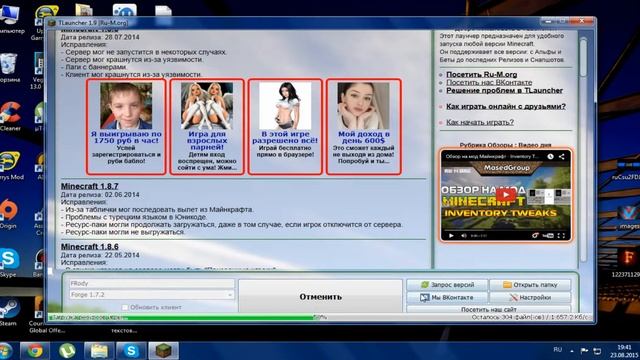The image size is (640, 360).
Task: Click the RU language indicator in tray
Action: point(558,350)
